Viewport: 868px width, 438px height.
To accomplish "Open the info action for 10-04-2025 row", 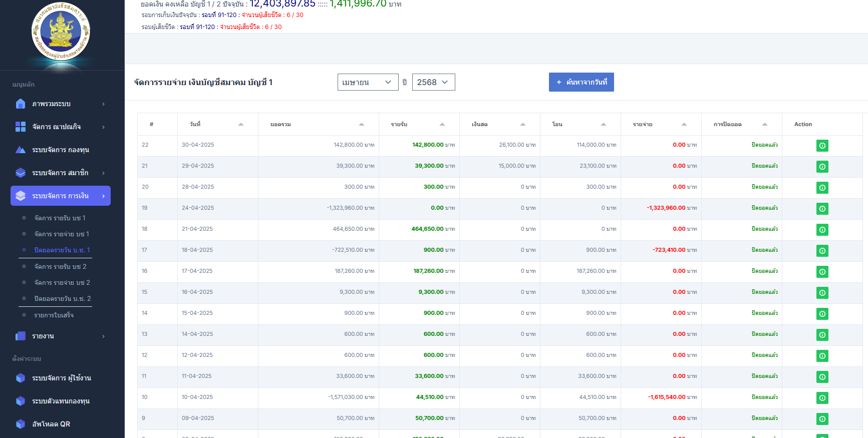I will [822, 398].
